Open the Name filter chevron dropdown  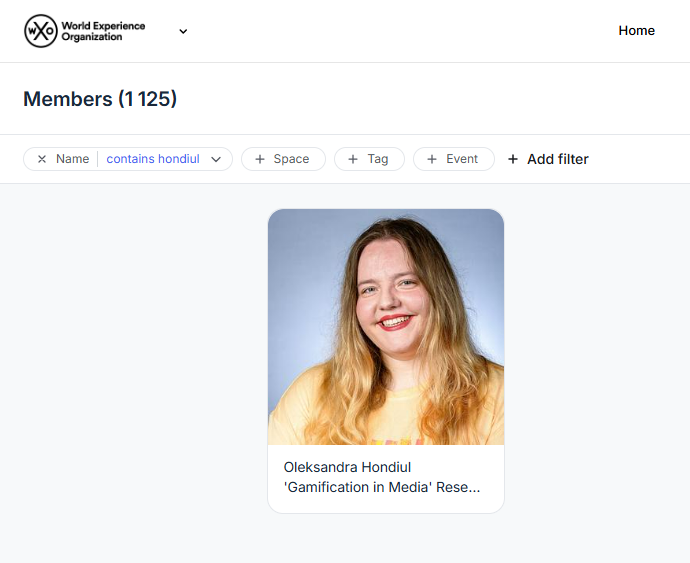tap(216, 159)
